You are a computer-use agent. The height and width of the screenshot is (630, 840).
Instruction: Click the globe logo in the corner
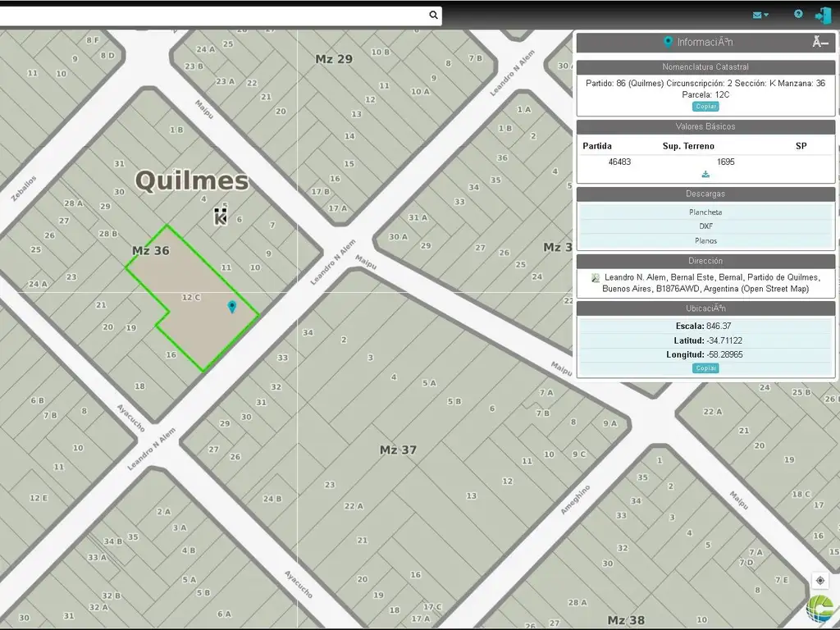pyautogui.click(x=819, y=610)
